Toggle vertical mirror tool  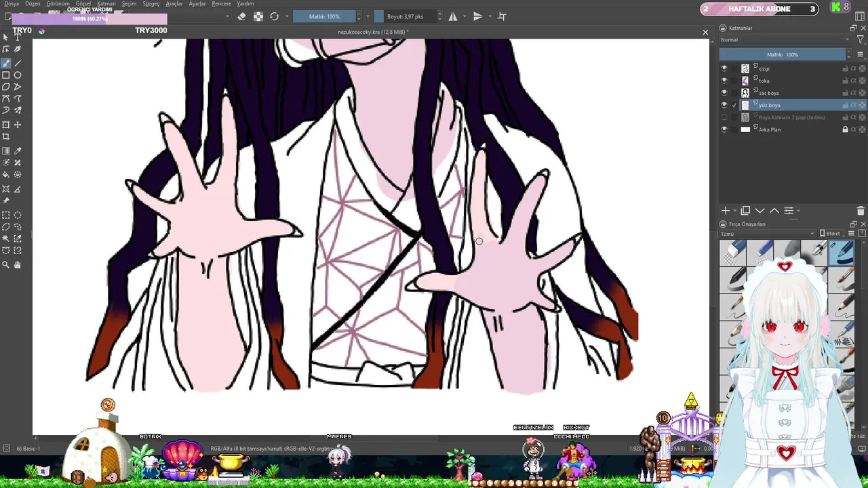coord(477,16)
